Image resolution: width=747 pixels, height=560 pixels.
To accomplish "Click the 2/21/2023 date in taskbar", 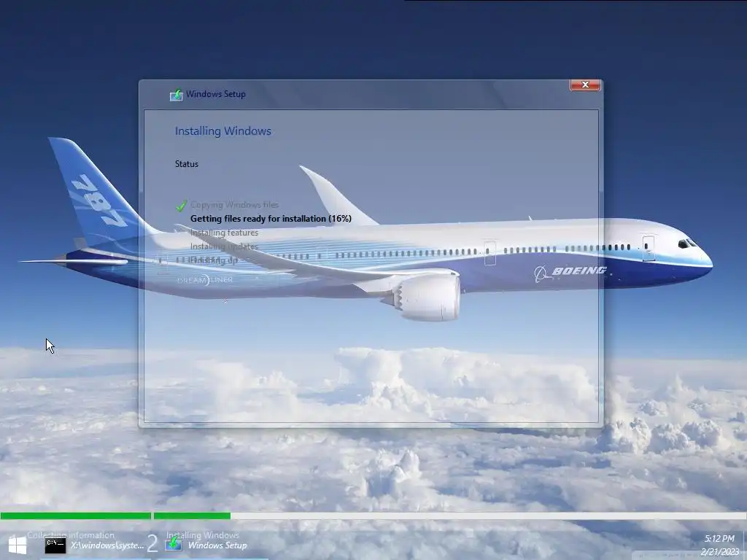I will (x=720, y=552).
